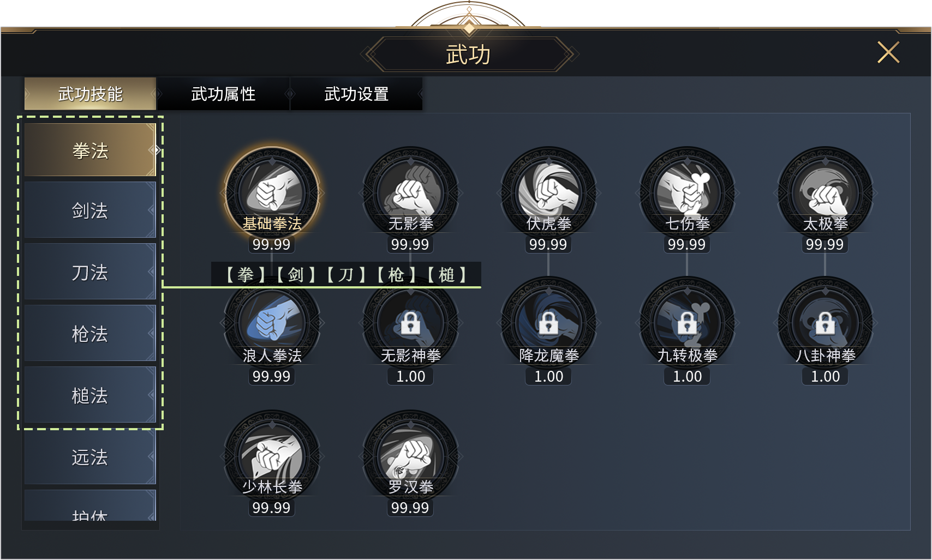Open the locked 降龙魔拳 skill
Image resolution: width=932 pixels, height=560 pixels.
[x=548, y=324]
